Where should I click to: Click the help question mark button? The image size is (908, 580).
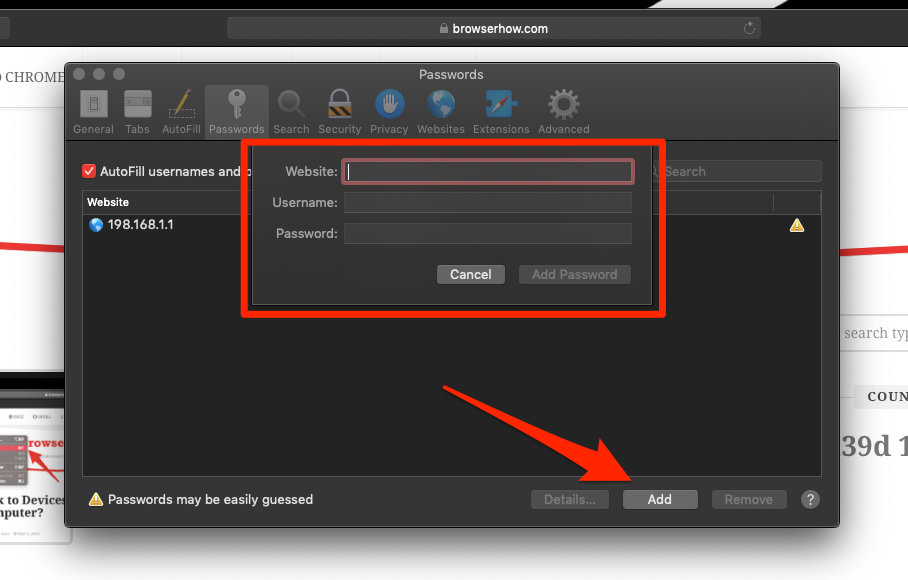point(810,499)
